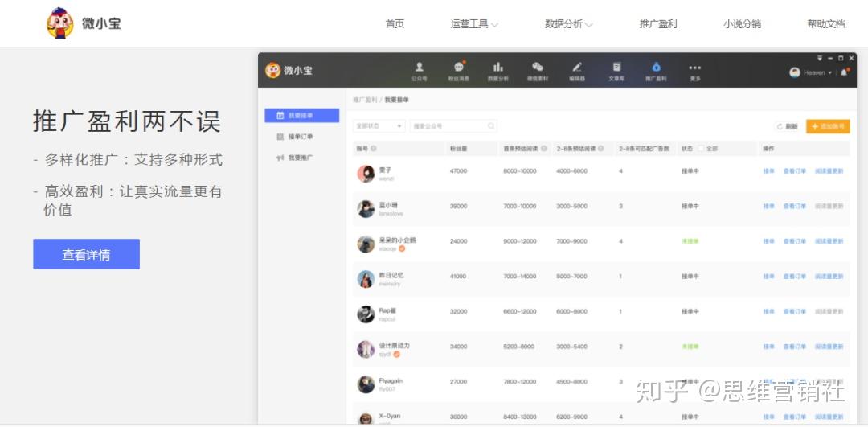Open the 数据分析 bar chart toolbar icon

coord(497,67)
